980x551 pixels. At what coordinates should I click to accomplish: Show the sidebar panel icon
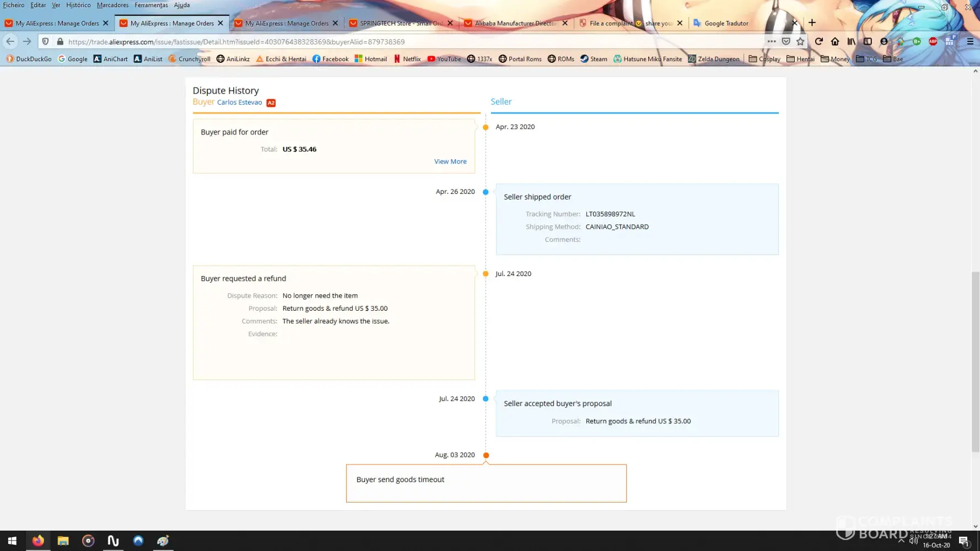click(868, 41)
